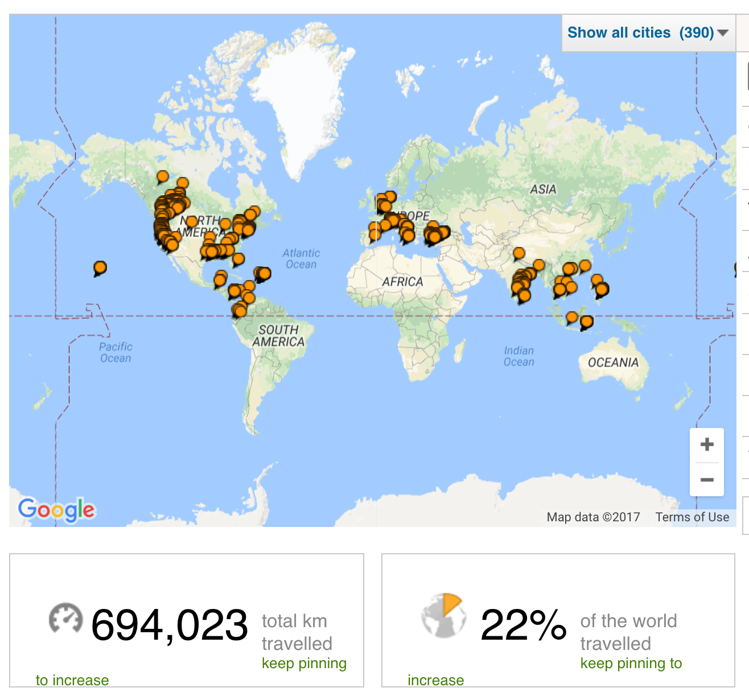Click the OCEANIA map label

[613, 363]
